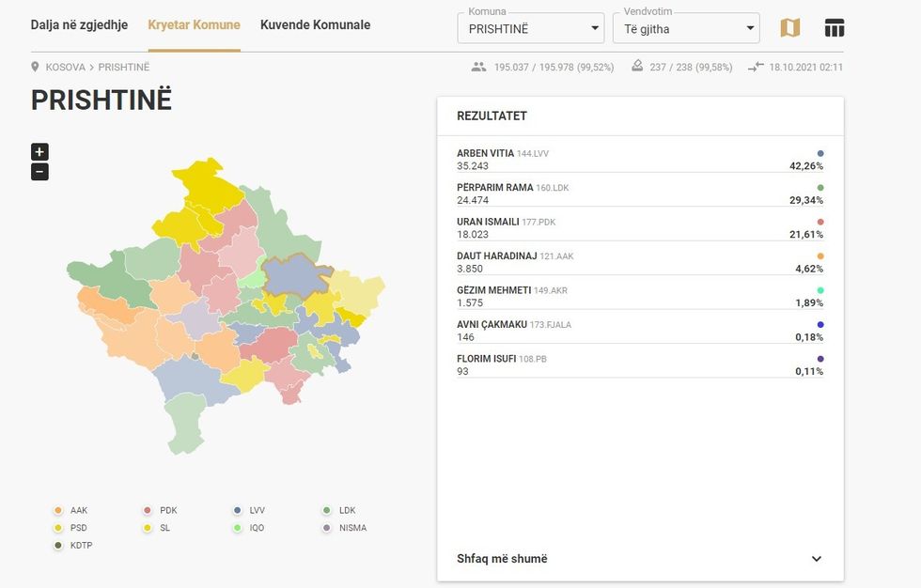Open the Vendvotim dropdown

686,29
